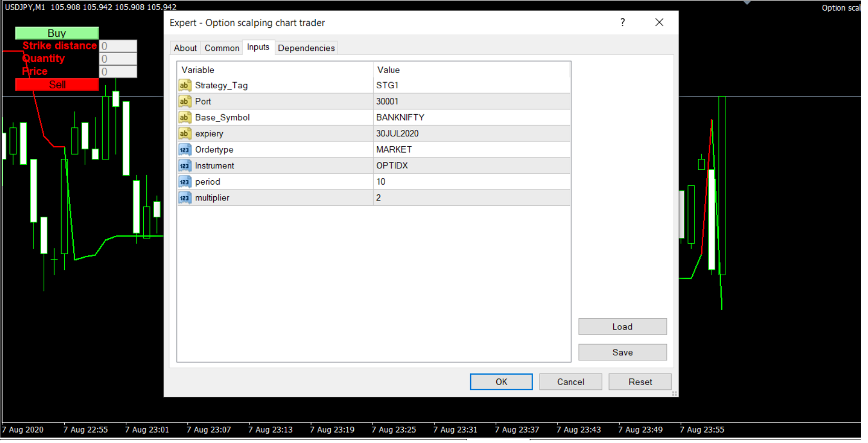Select the Port value 30001
This screenshot has width=868, height=443.
coord(472,102)
